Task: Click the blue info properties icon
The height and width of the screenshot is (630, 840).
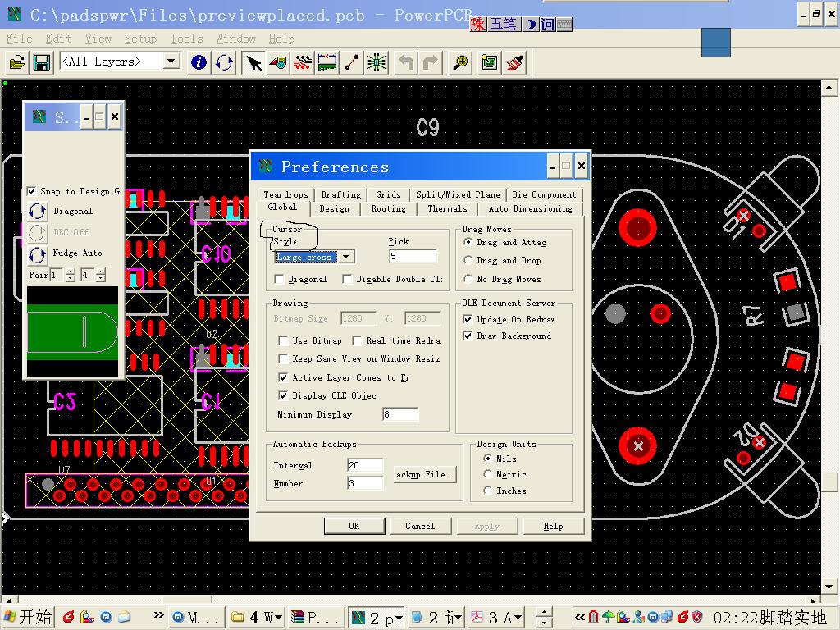Action: (x=199, y=62)
